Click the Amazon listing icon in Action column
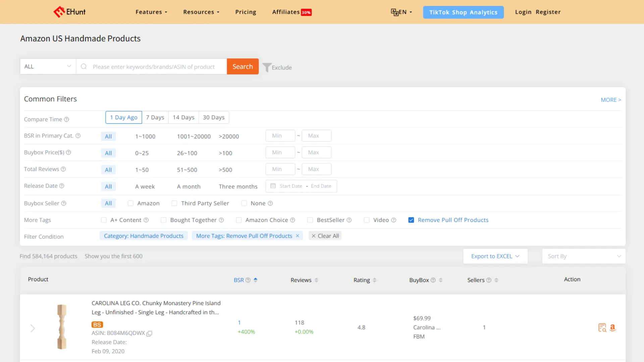This screenshot has height=362, width=644. (x=613, y=327)
